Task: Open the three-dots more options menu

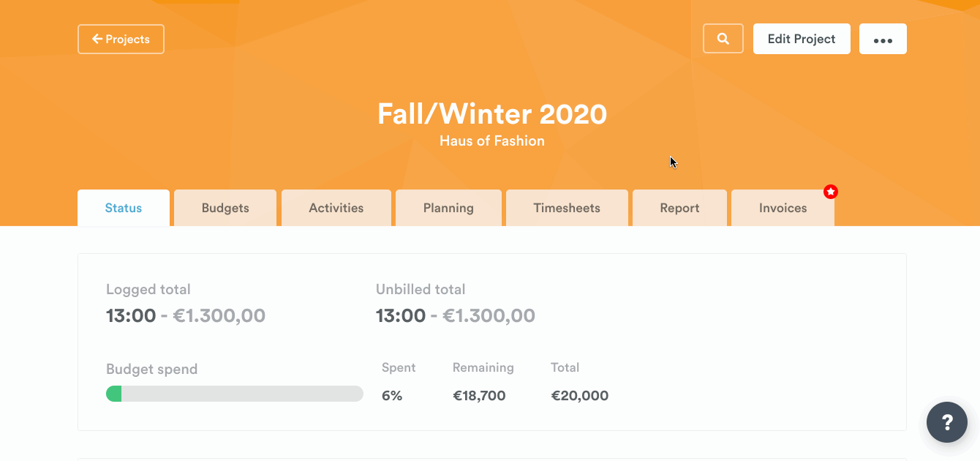Action: pos(883,40)
